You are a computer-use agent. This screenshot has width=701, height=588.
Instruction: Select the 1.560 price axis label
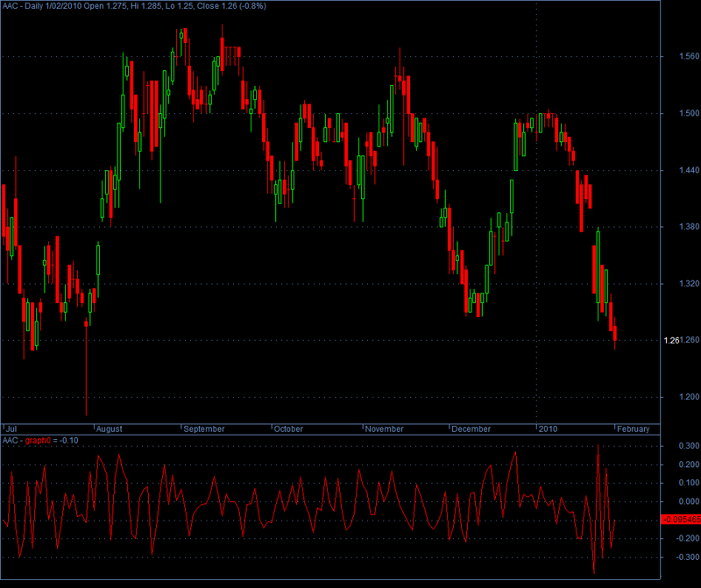pos(689,56)
